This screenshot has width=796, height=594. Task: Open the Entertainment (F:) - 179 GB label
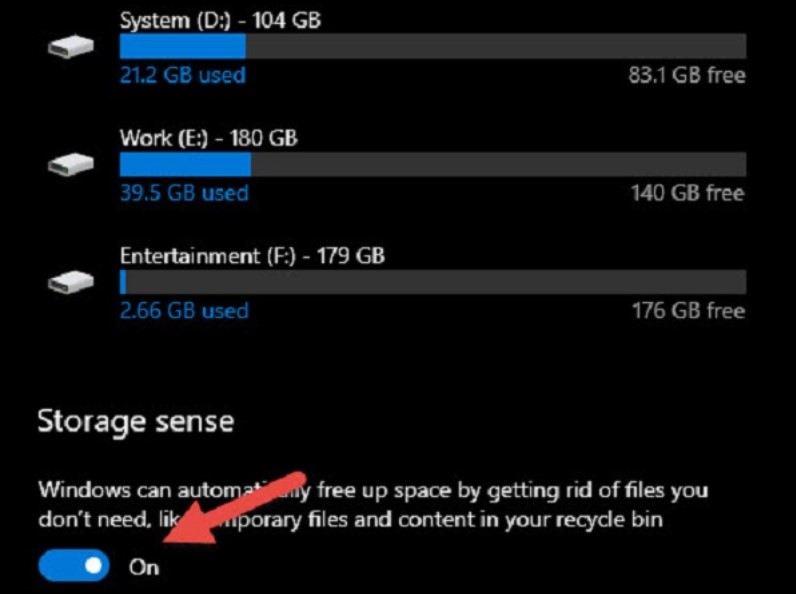pos(252,256)
